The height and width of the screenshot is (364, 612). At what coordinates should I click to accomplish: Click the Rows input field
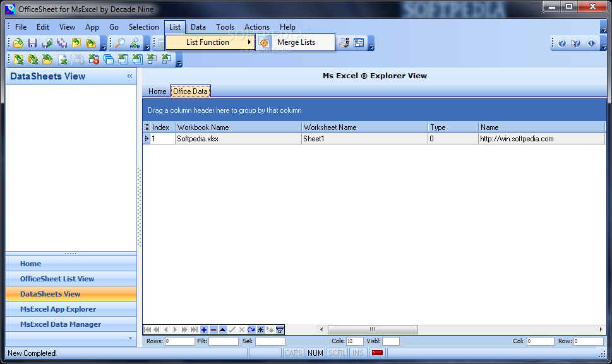pos(179,341)
